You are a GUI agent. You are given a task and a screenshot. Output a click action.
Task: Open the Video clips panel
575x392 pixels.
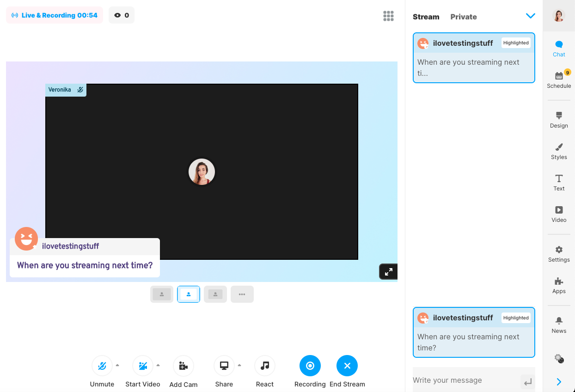click(x=559, y=214)
